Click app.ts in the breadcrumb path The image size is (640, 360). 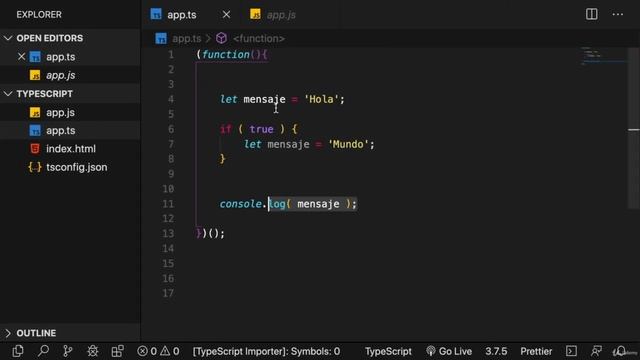coord(187,38)
